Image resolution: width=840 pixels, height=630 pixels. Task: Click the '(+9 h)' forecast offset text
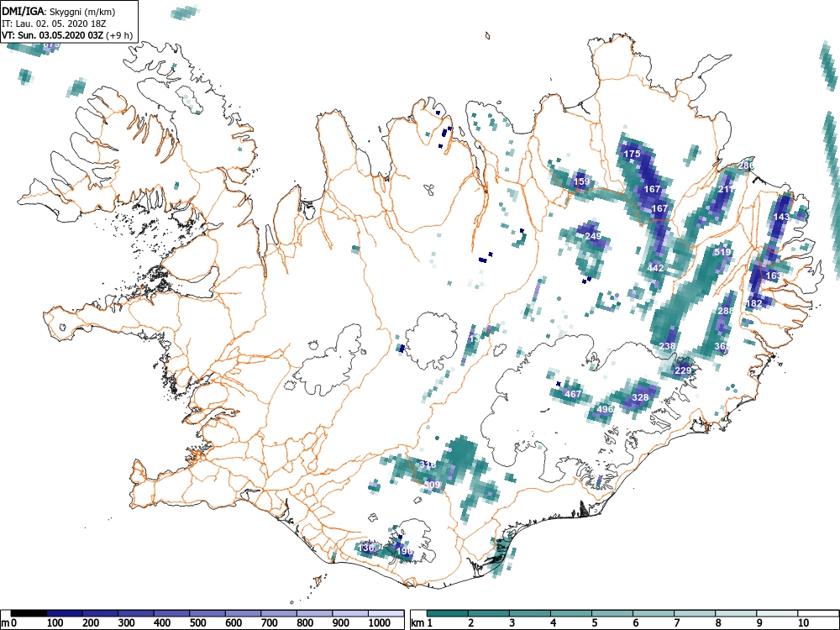[x=120, y=35]
